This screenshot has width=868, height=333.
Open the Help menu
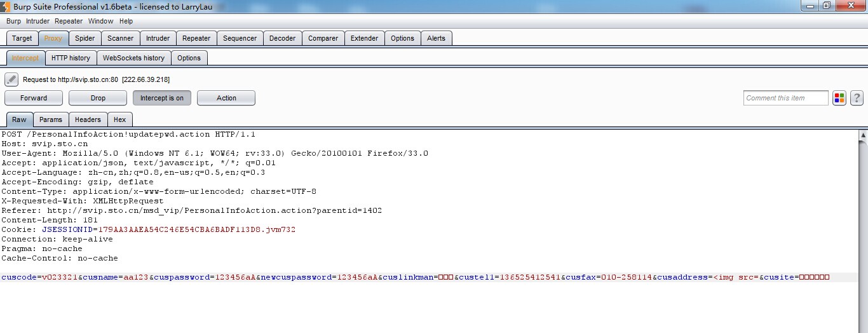tap(126, 21)
